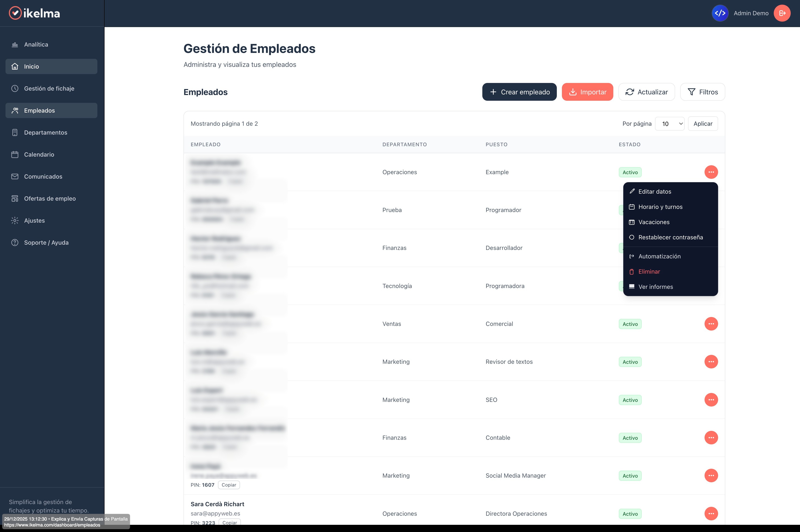This screenshot has width=800, height=532.
Task: Select the Ofertas de empleo icon
Action: [x=15, y=198]
